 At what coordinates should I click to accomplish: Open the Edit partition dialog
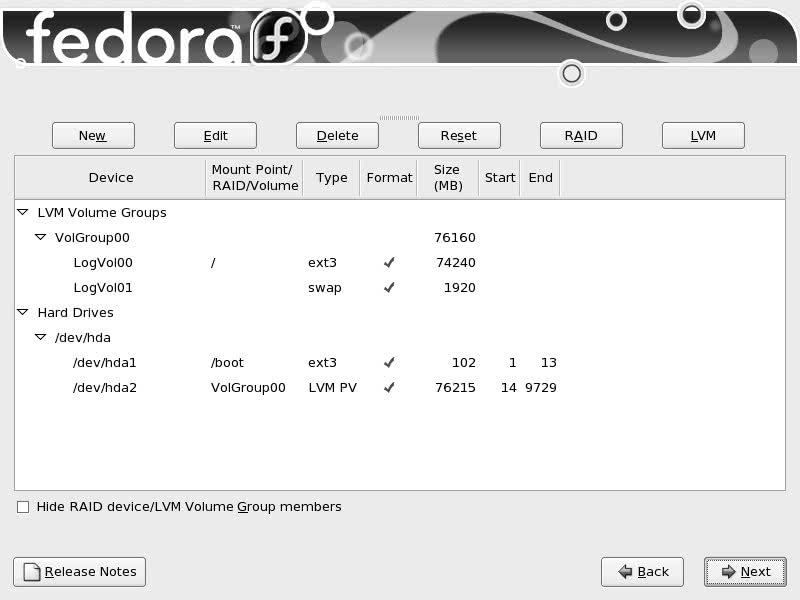coord(215,136)
